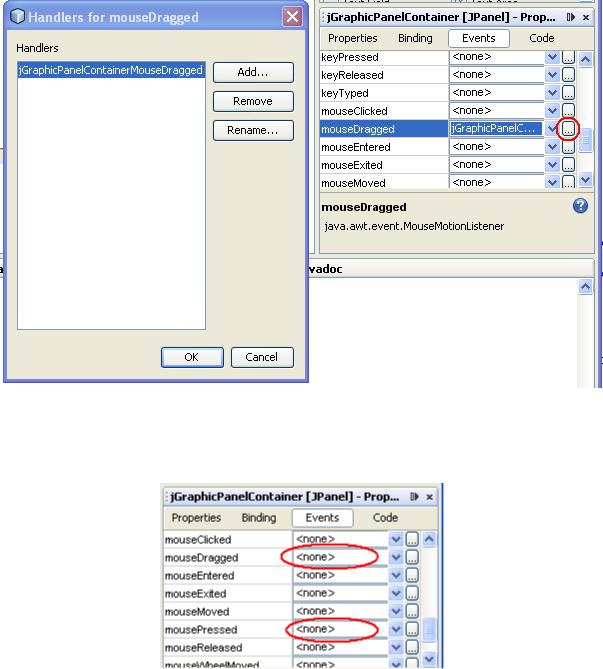Image resolution: width=603 pixels, height=669 pixels.
Task: Expand mouseClicked dropdown in upper panel
Action: pyautogui.click(x=552, y=111)
